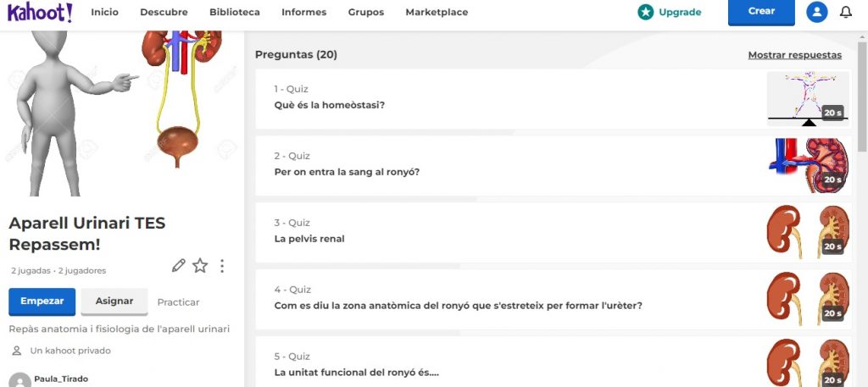Click the page vertical scrollbar

862,102
